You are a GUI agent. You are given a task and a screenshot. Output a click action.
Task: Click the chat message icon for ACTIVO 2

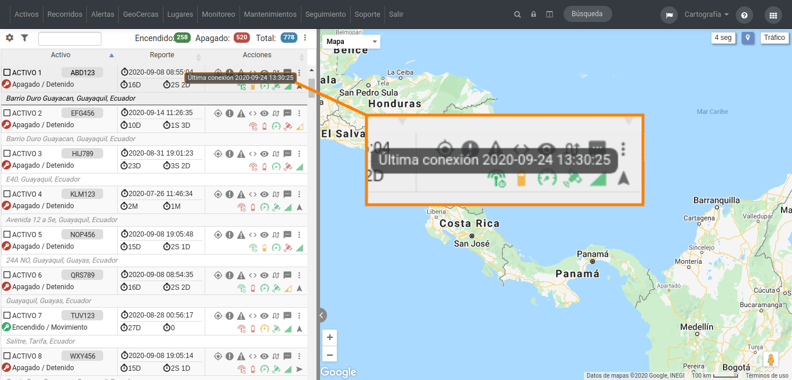[x=287, y=113]
